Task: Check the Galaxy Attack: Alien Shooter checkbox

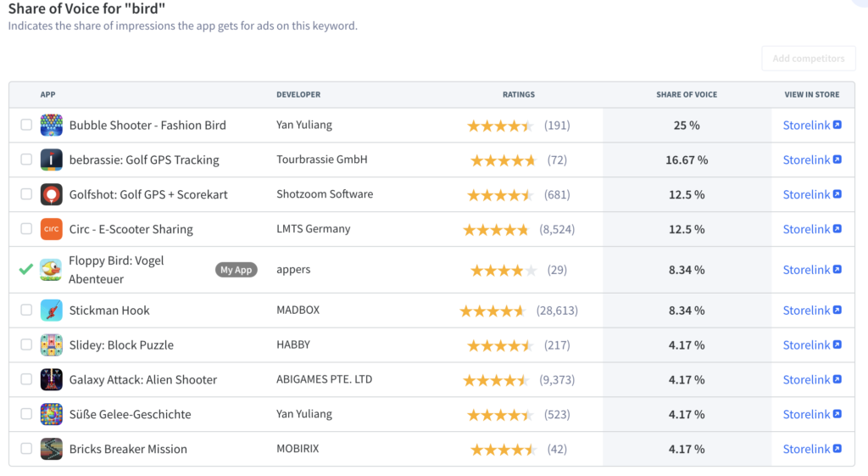Action: 26,379
